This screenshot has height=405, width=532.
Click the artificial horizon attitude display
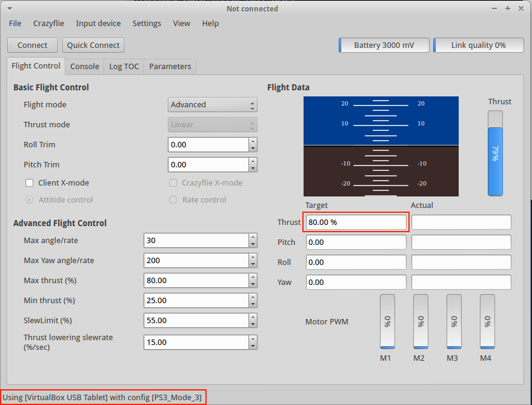pyautogui.click(x=381, y=146)
